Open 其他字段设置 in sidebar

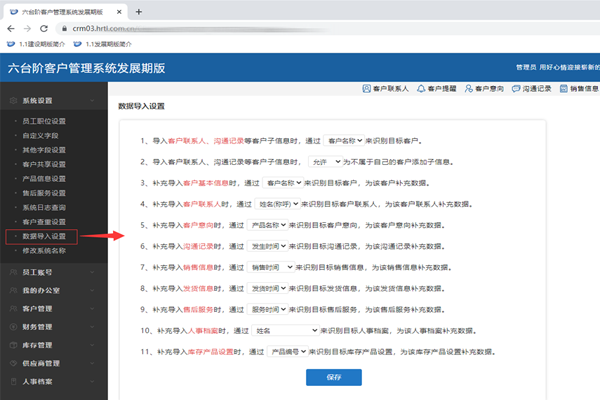click(x=44, y=150)
